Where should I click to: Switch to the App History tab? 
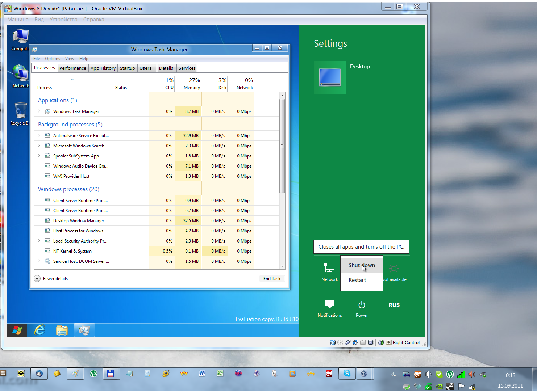[103, 68]
